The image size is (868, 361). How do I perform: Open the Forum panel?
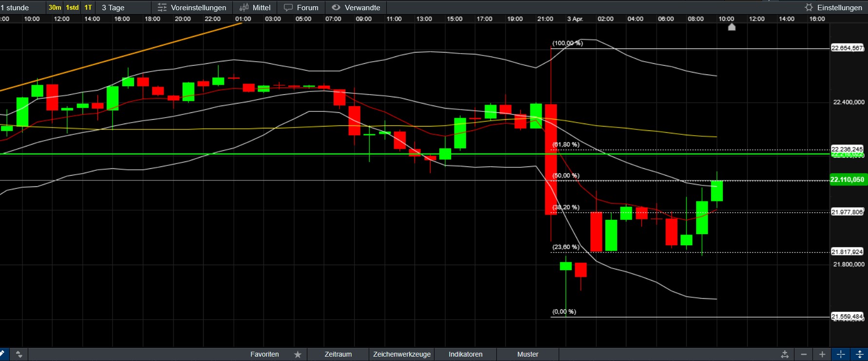pos(301,7)
